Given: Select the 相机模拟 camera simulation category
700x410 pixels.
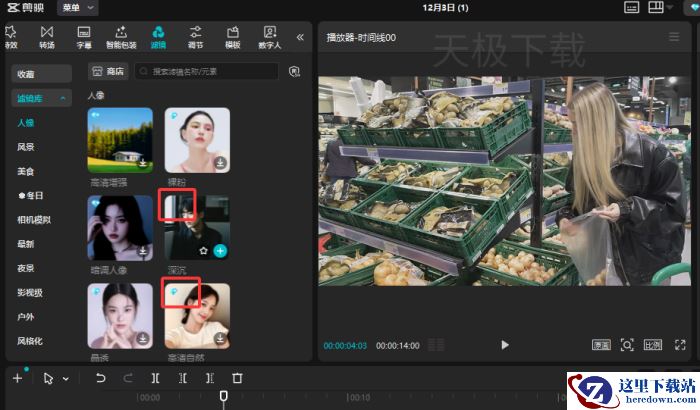Looking at the screenshot, I should [34, 220].
